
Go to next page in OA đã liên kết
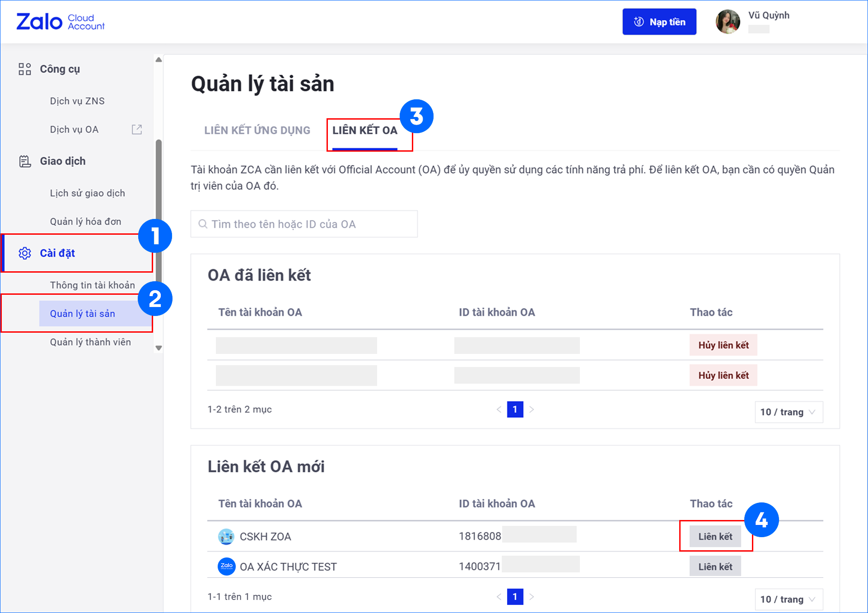532,409
